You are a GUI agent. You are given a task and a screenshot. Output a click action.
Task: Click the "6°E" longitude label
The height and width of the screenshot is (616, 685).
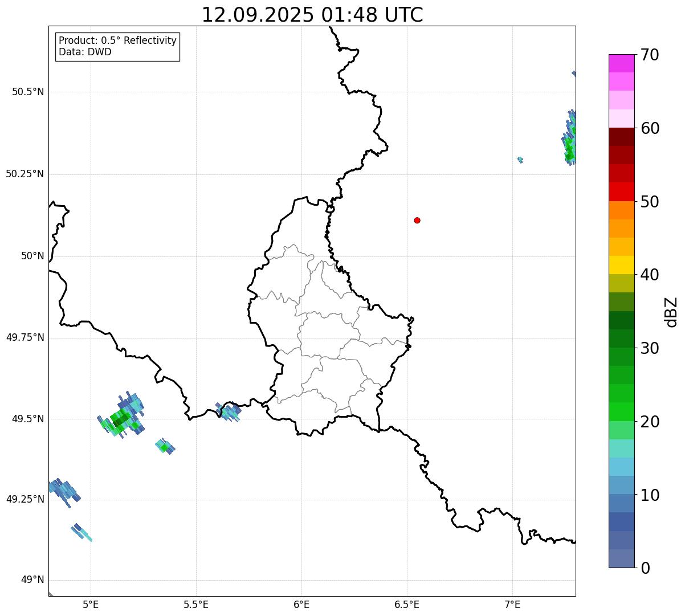pos(301,605)
